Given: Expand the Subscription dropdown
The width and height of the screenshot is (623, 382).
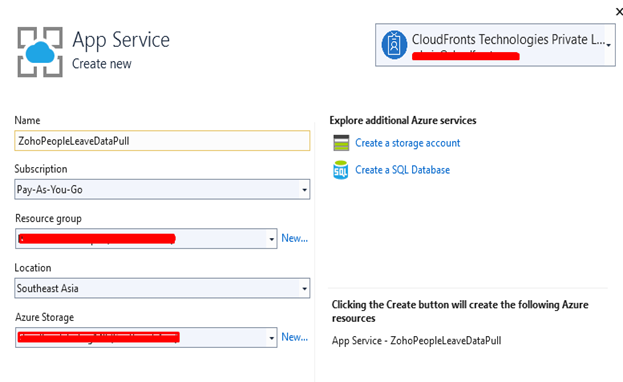Looking at the screenshot, I should [304, 190].
